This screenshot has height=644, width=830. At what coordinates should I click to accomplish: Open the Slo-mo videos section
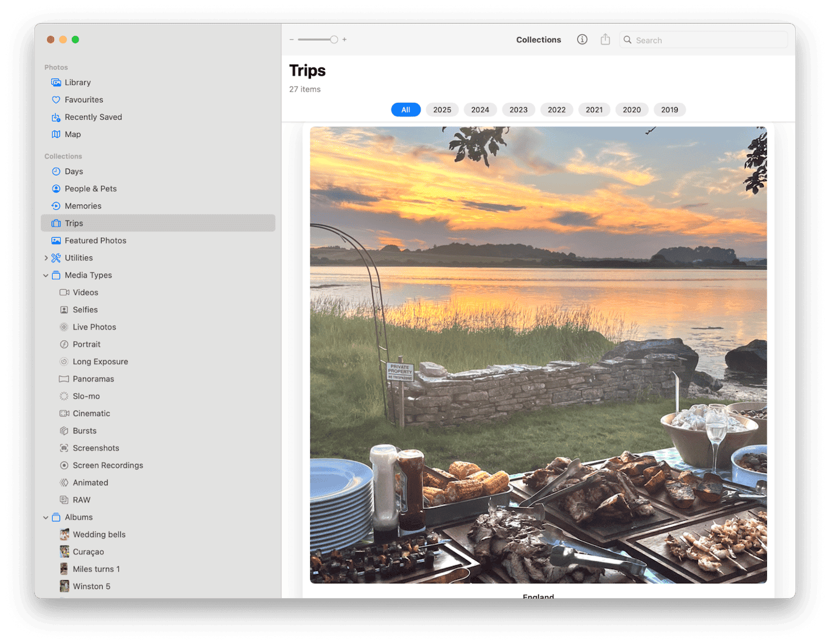click(87, 396)
